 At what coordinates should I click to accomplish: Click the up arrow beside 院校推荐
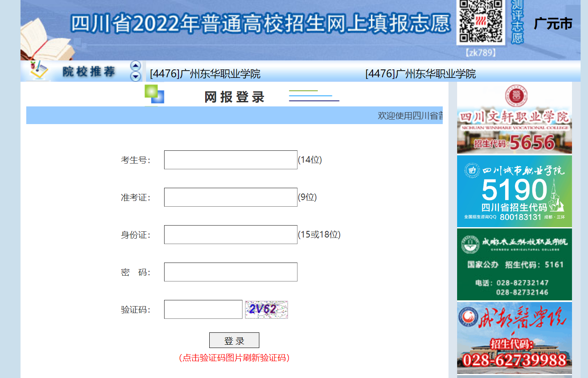tap(135, 66)
